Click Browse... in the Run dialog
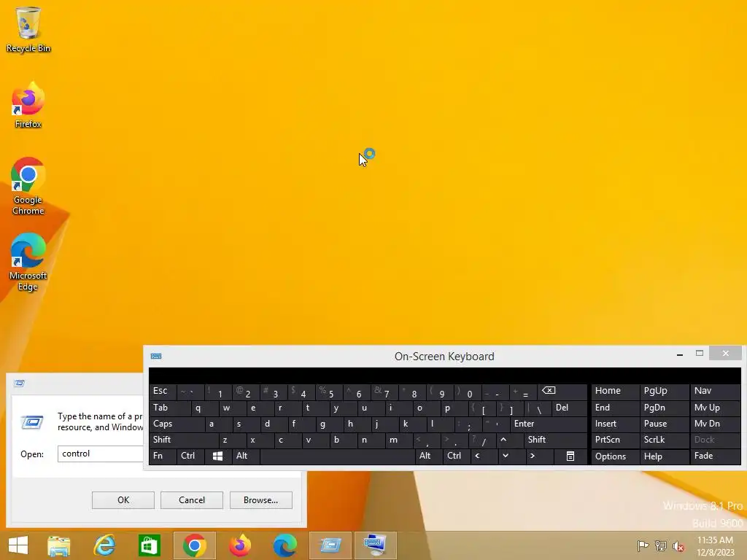 [x=260, y=500]
